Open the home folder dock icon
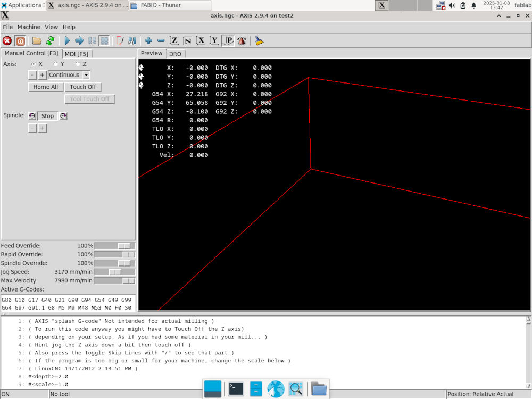The width and height of the screenshot is (532, 399). [x=319, y=389]
